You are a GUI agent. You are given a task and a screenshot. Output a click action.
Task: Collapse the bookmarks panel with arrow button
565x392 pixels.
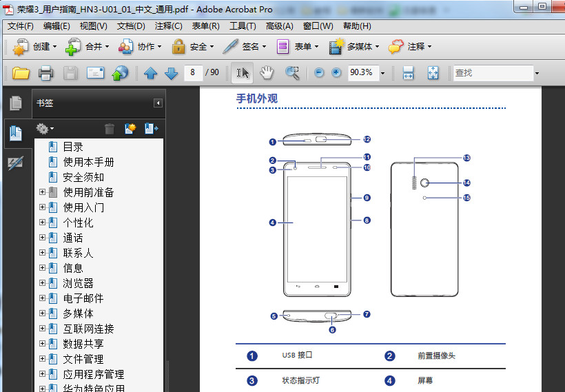pyautogui.click(x=158, y=103)
